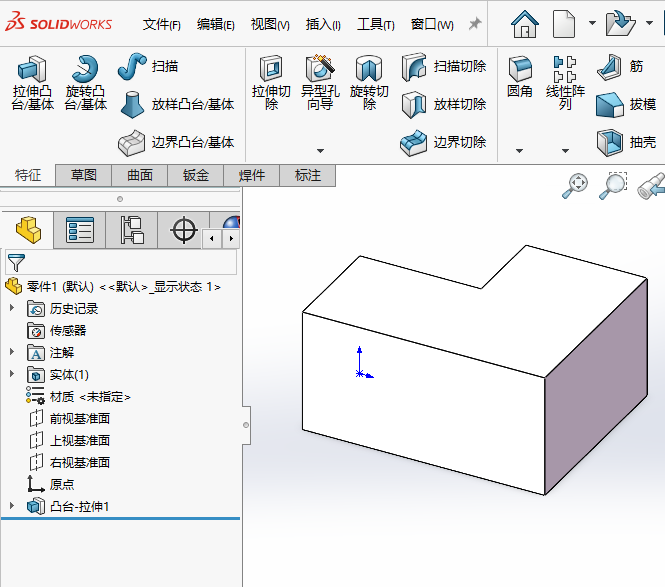Expand the Annotations (注解) folder
Screen dimensions: 665x587
[x=12, y=352]
